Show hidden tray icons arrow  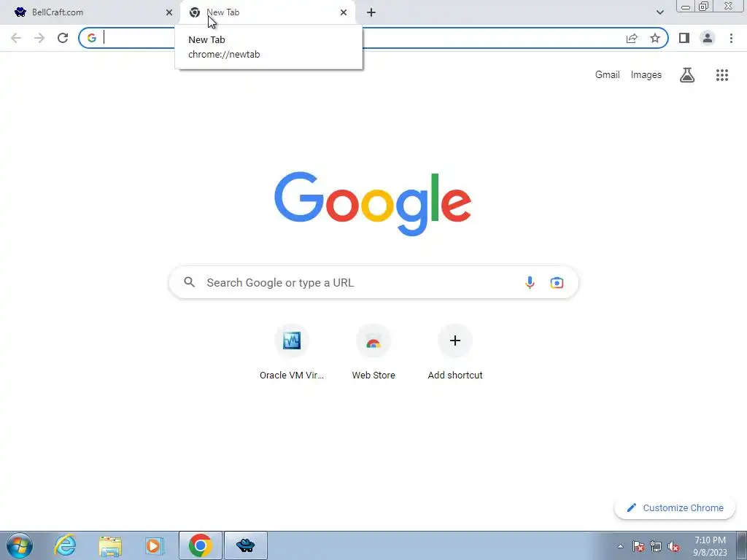[x=620, y=546]
